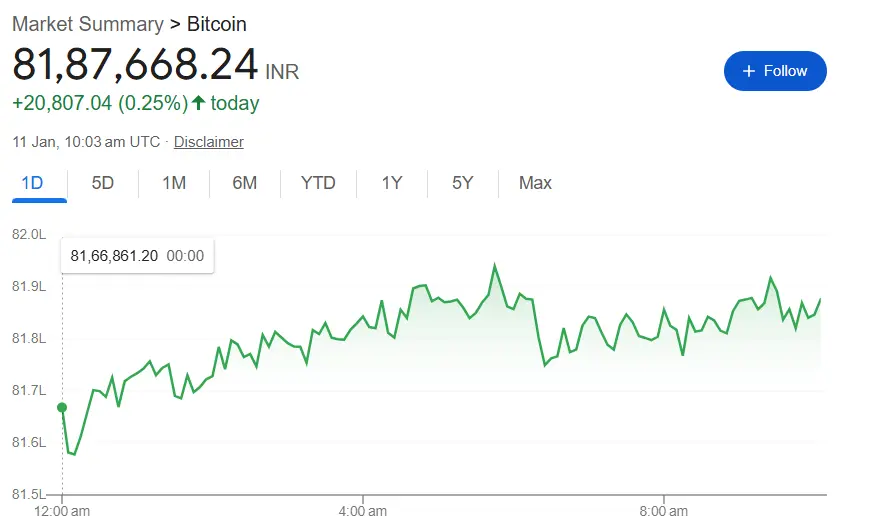Show the Max time range
875x532 pixels.
point(535,183)
